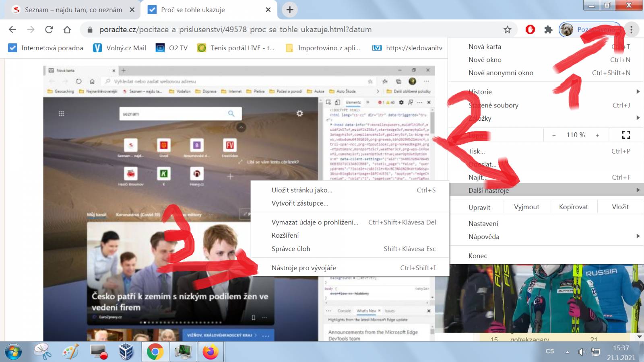Open Stažené soubory menu entry
The width and height of the screenshot is (644, 362).
pos(545,105)
